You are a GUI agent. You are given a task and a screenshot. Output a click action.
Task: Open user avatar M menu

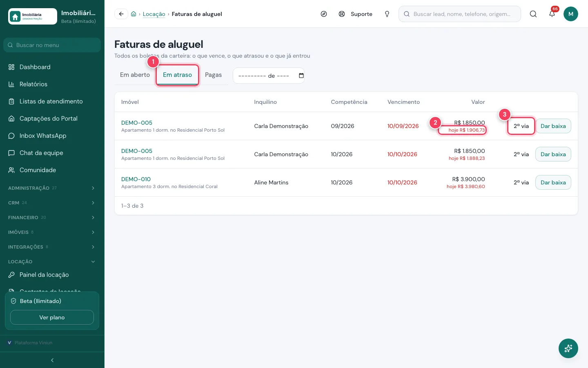[571, 14]
